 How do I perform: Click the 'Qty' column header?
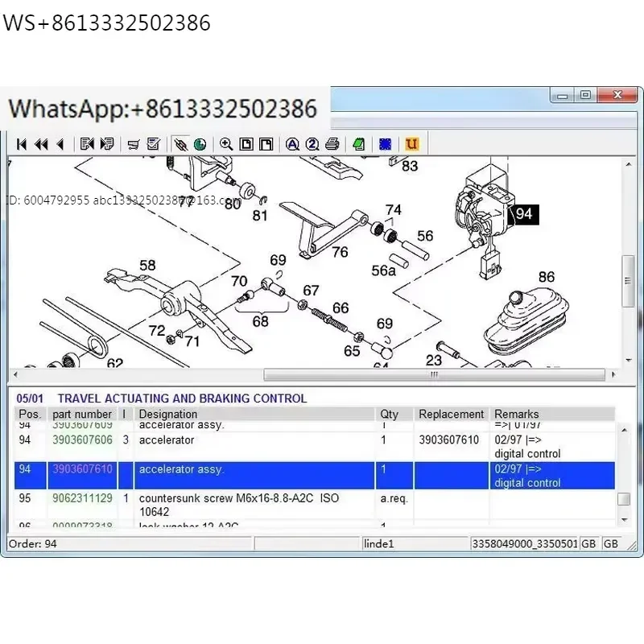[x=394, y=414]
